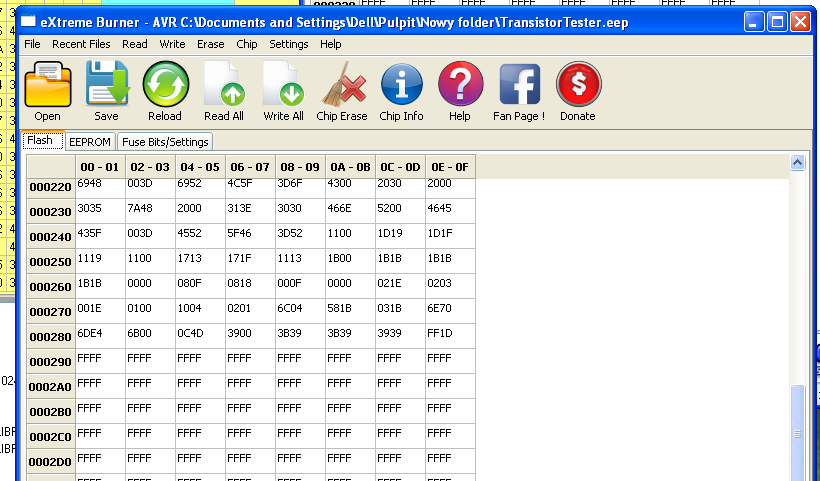
Task: Switch to the EEPROM tab
Action: click(x=90, y=142)
